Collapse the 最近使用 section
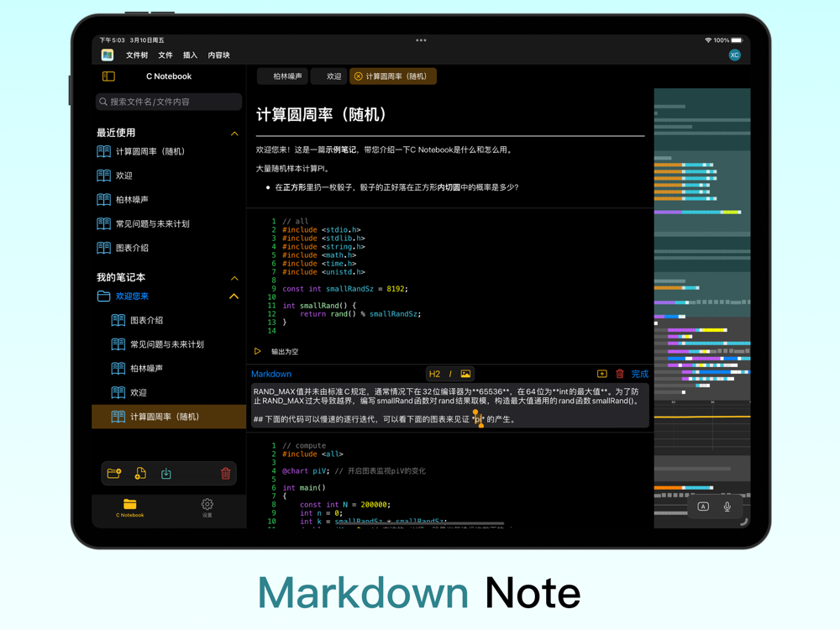 234,134
